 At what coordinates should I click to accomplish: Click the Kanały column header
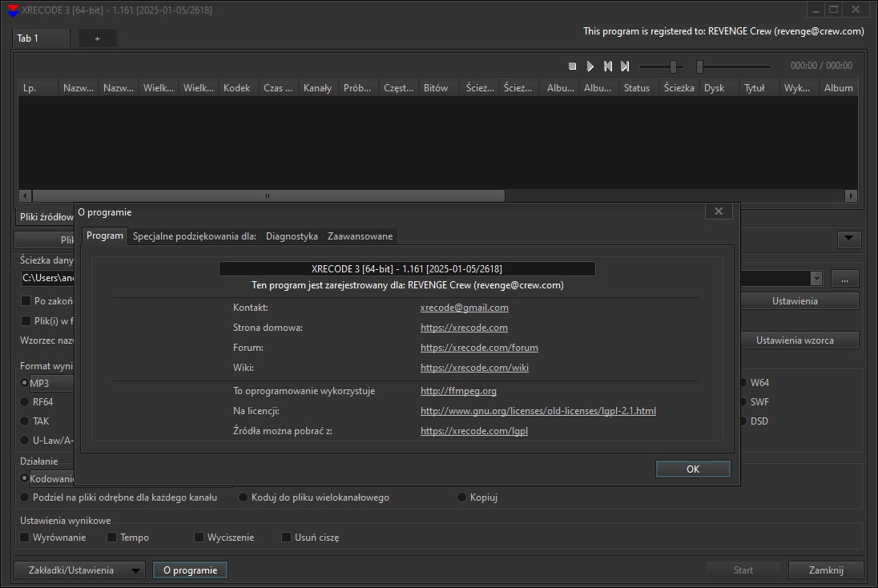click(319, 88)
